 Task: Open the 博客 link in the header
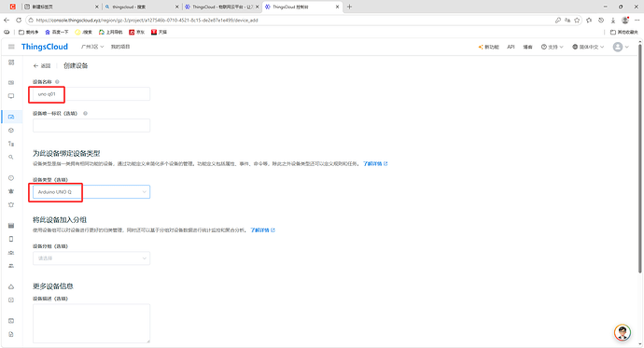527,47
